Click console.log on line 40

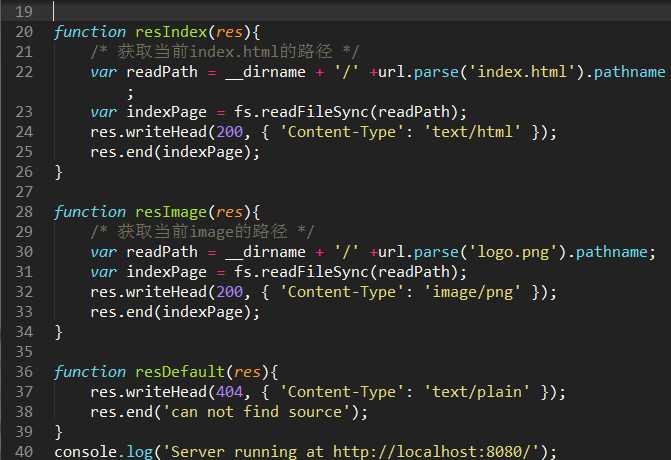point(104,452)
